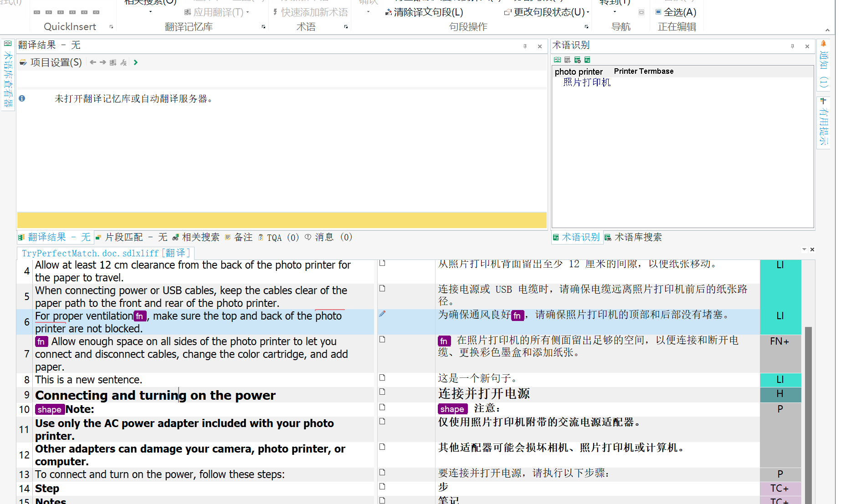Click the back arrow in translation results toolbar
Viewport: 841px width, 504px height.
[92, 62]
